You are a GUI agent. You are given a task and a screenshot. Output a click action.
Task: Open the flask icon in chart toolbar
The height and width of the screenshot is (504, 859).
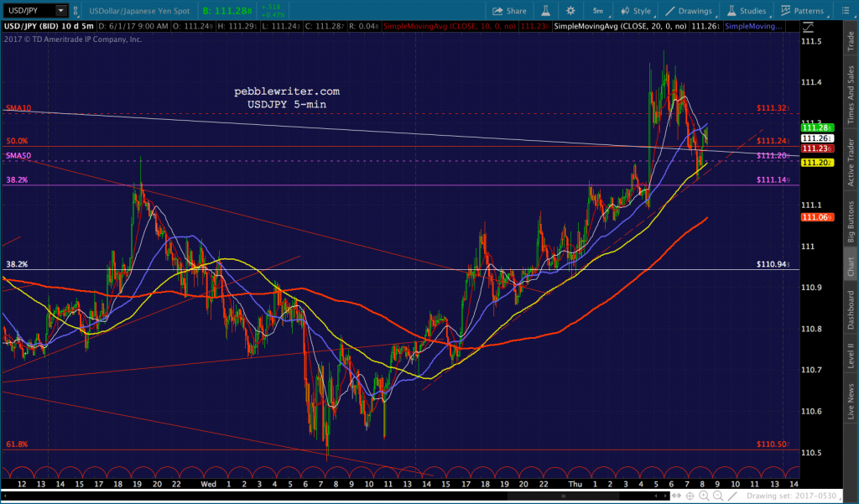(545, 11)
